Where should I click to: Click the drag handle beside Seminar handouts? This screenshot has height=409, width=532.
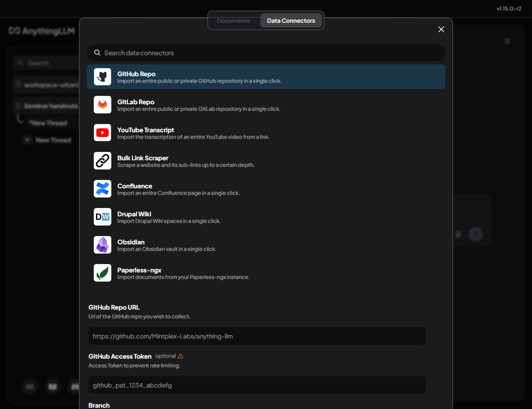18,106
